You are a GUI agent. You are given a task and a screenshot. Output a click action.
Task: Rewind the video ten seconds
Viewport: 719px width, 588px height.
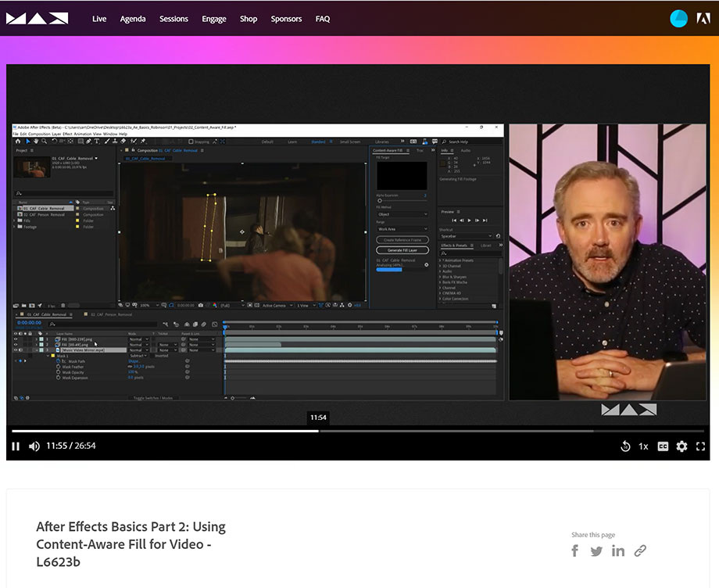pos(625,446)
